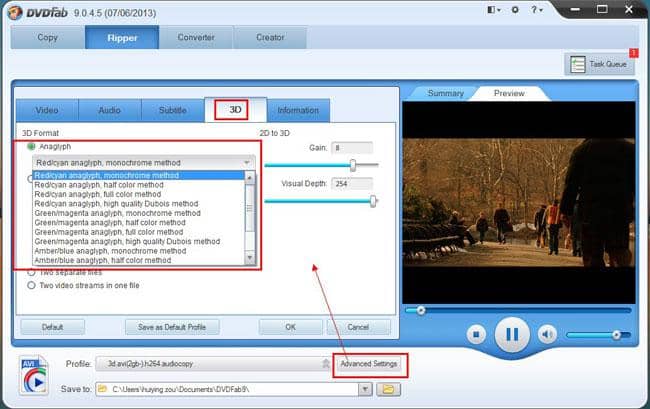This screenshot has height=409, width=650.
Task: Stop the preview playback
Action: [476, 334]
